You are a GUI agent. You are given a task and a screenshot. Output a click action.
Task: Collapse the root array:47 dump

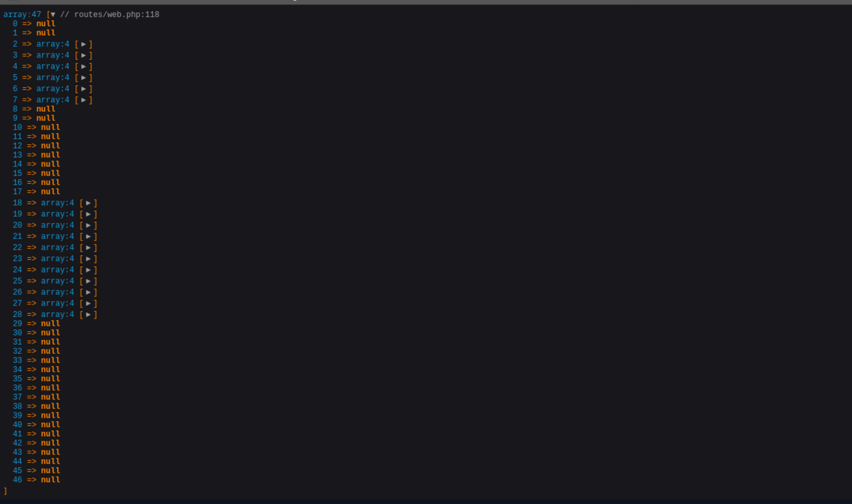click(x=53, y=15)
